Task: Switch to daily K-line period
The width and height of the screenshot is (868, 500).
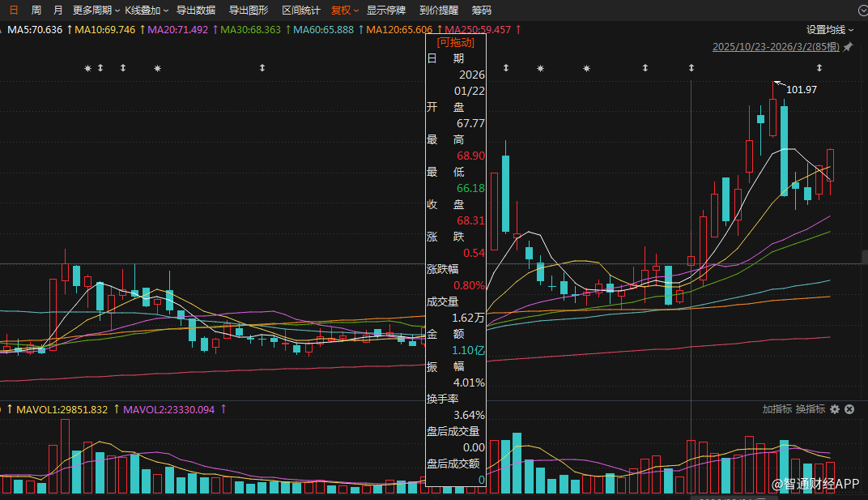Action: 14,11
